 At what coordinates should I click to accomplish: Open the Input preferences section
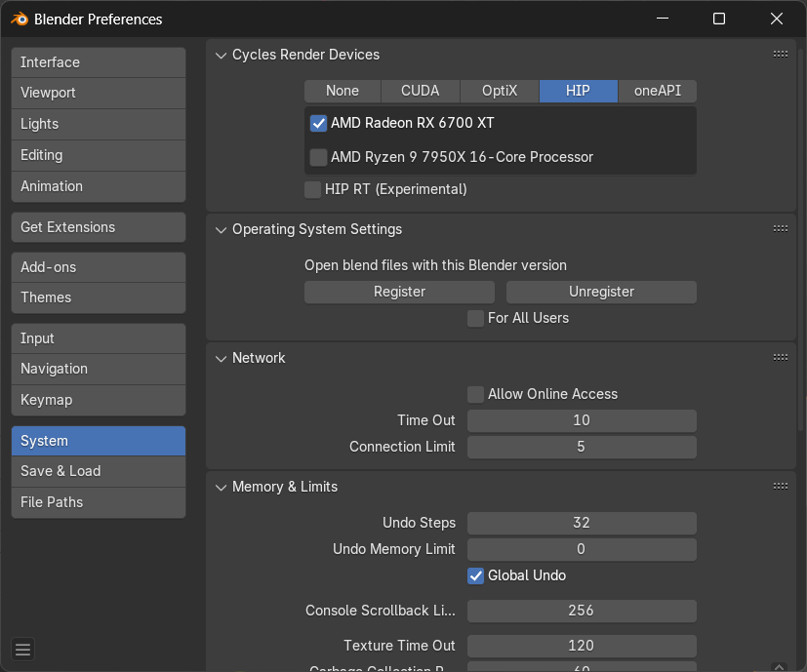pyautogui.click(x=99, y=338)
